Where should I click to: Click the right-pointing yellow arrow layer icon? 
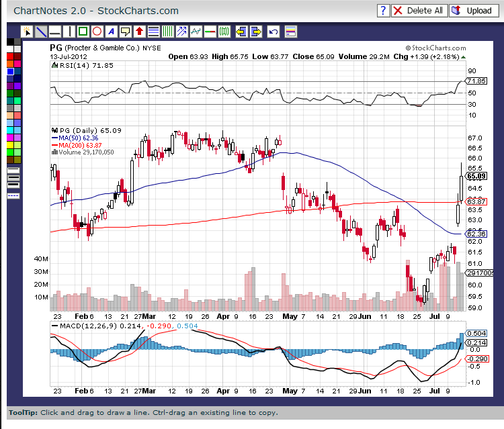(x=255, y=32)
